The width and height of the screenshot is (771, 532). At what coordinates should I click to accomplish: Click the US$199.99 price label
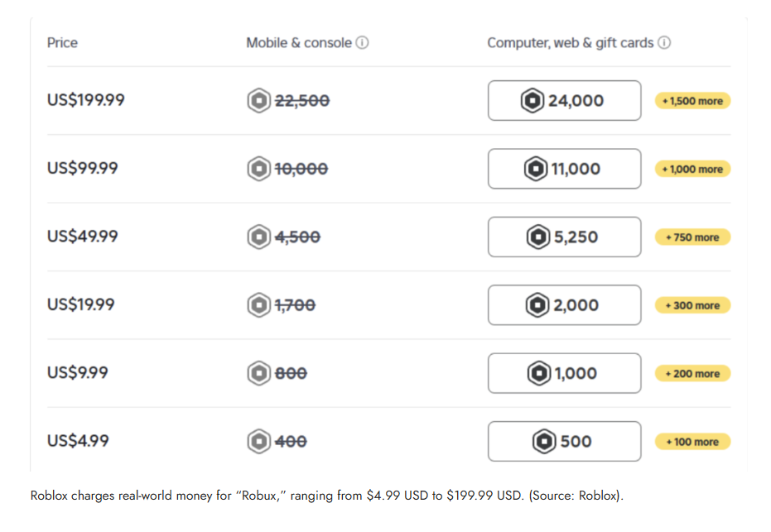pyautogui.click(x=86, y=100)
